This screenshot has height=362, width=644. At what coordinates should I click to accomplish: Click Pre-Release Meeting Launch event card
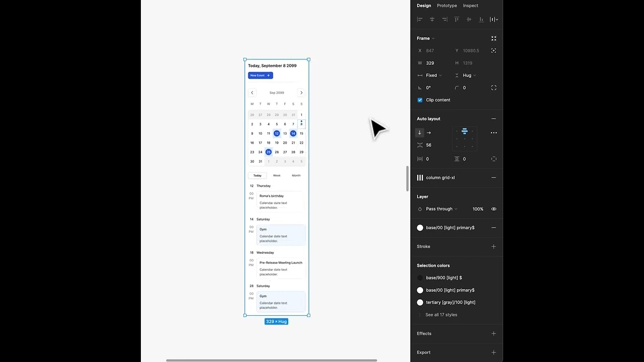(x=281, y=268)
